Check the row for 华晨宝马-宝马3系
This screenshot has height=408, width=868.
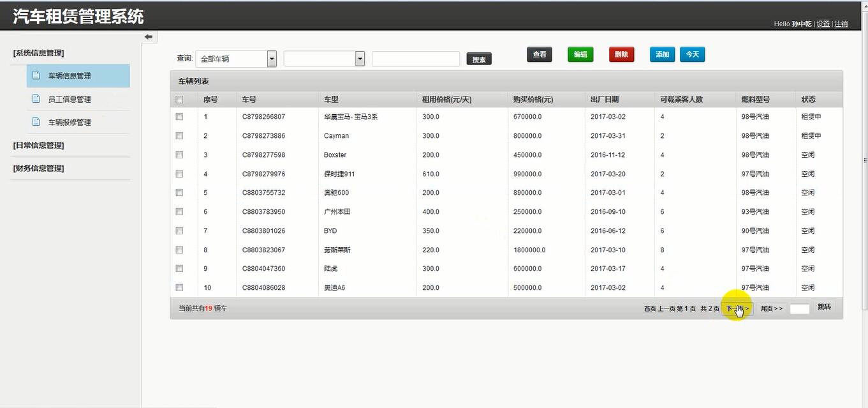(x=179, y=117)
